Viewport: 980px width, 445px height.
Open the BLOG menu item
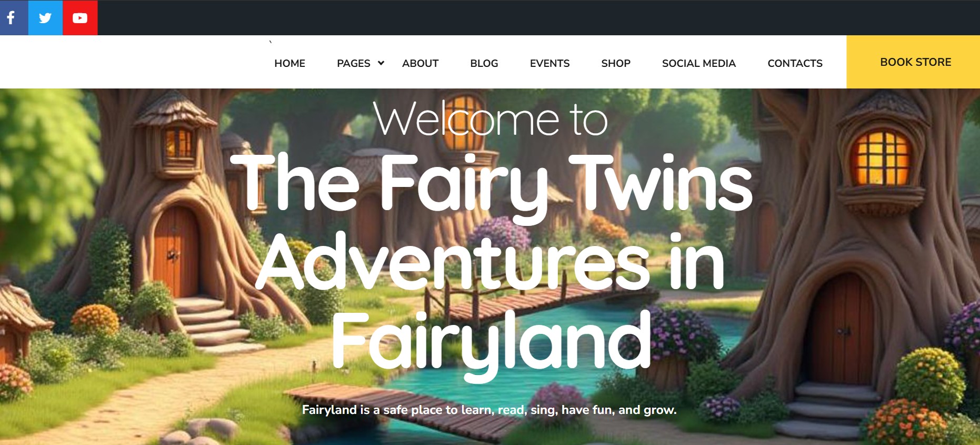(484, 63)
